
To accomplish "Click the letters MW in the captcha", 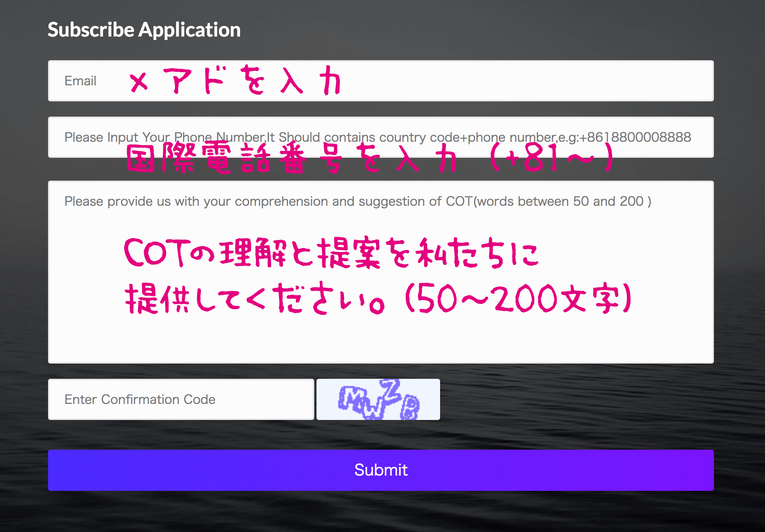I will [360, 402].
